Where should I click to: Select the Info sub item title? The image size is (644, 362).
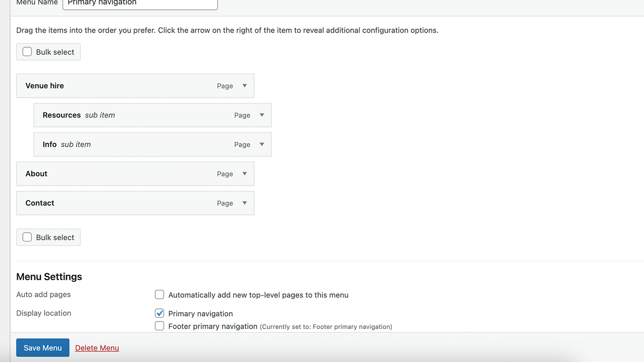[x=49, y=145]
